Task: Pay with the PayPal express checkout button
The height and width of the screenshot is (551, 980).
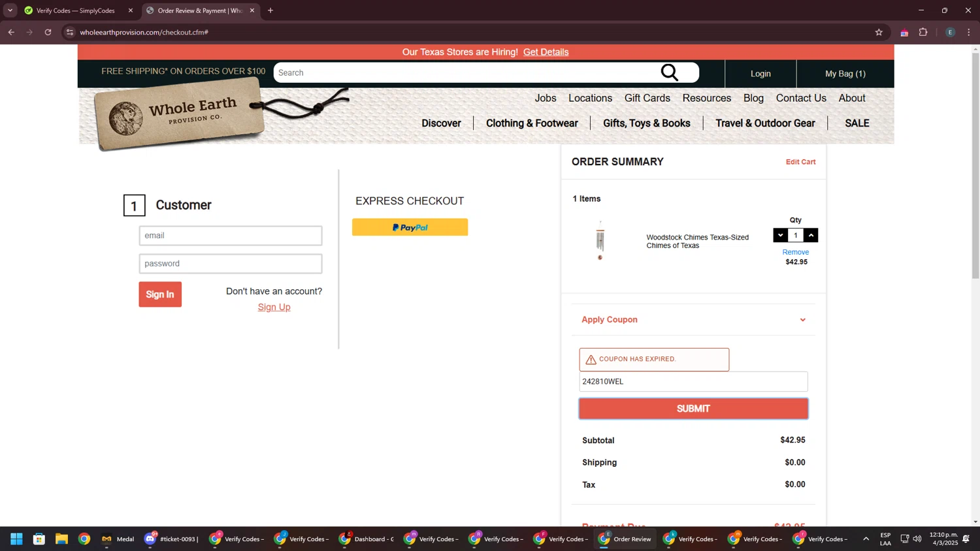Action: pos(410,227)
